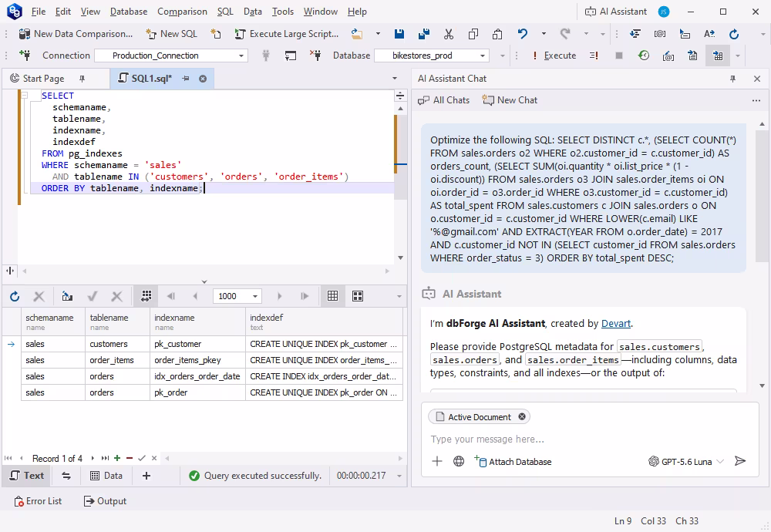
Task: Click the Execute button
Action: tap(554, 56)
